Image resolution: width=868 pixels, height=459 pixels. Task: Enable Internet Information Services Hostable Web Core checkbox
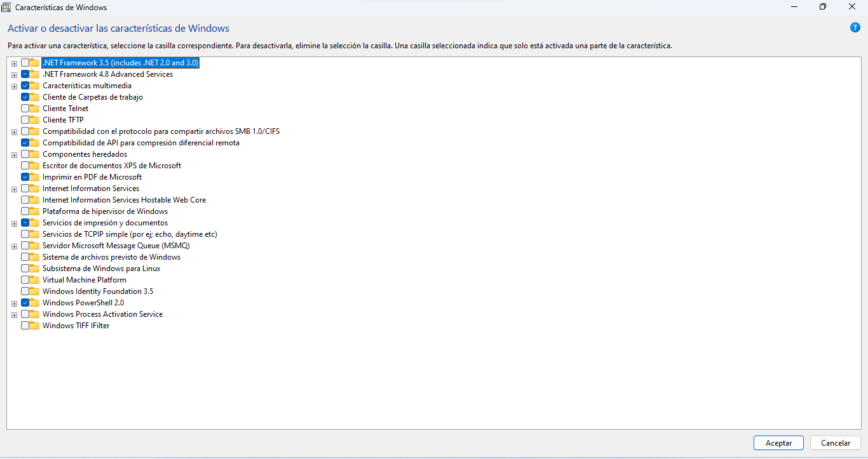25,200
